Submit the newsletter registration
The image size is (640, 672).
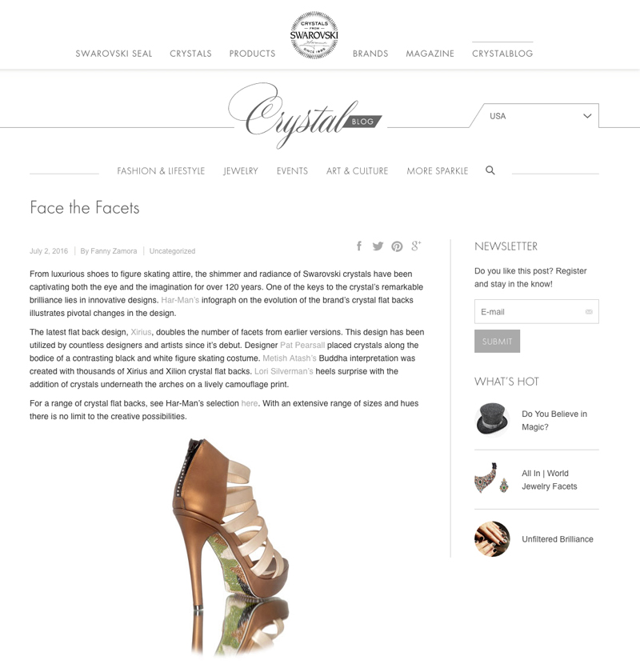tap(498, 341)
